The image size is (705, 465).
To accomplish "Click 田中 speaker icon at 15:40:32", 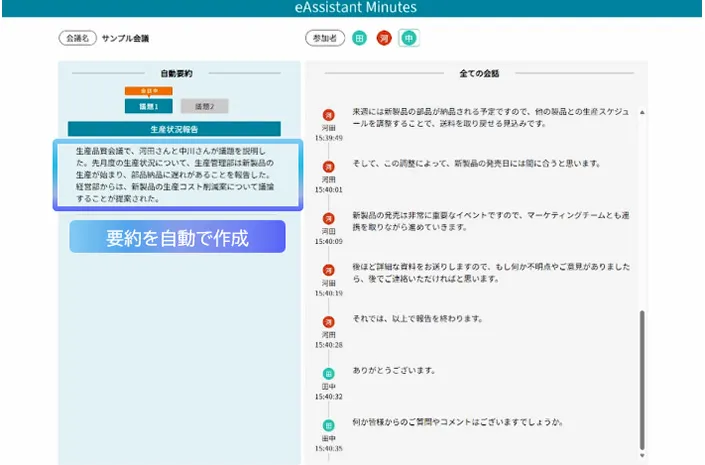I will 328,373.
